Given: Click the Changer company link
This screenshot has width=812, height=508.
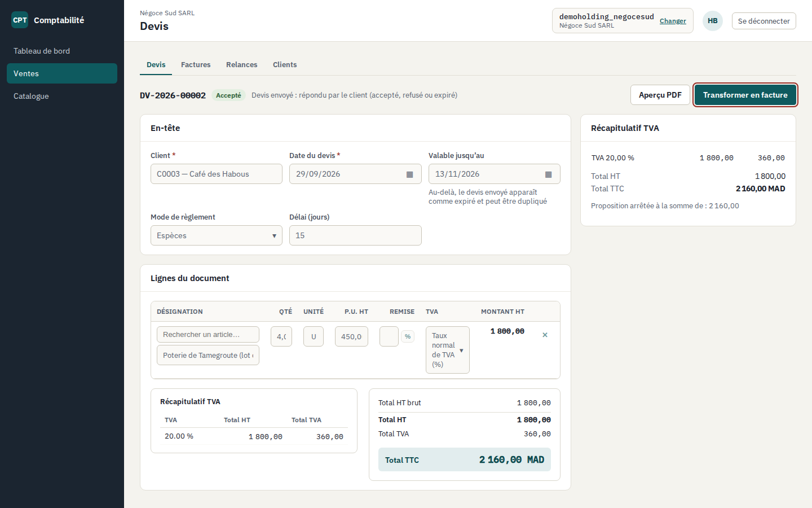Looking at the screenshot, I should pyautogui.click(x=673, y=21).
